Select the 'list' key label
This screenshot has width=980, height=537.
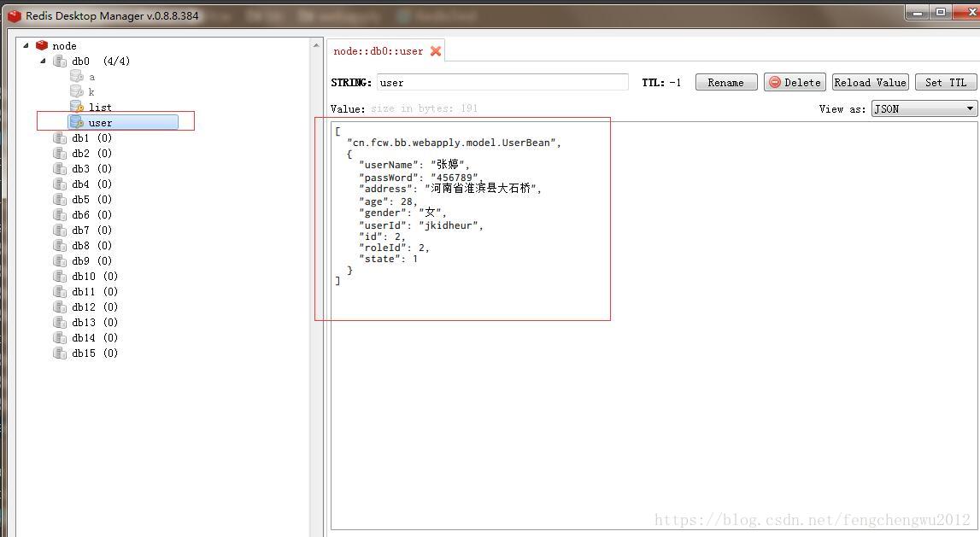pos(100,108)
